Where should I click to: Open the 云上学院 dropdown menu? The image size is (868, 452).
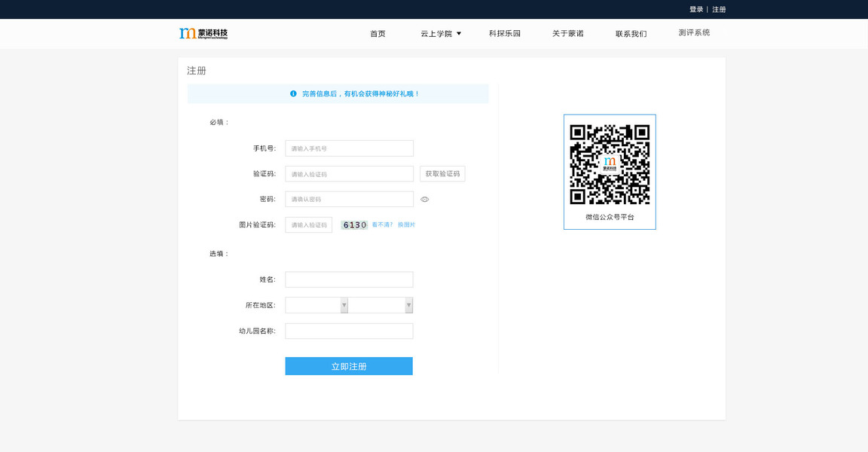point(441,34)
